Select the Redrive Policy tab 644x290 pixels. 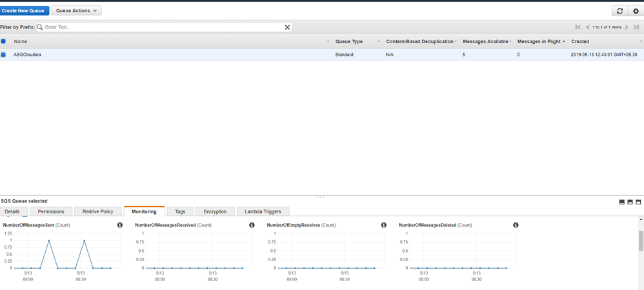point(97,211)
